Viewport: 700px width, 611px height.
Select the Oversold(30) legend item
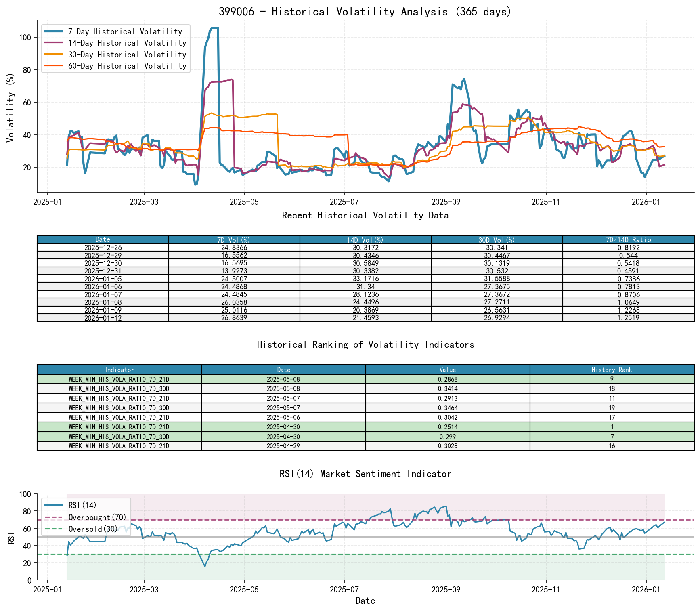coord(93,529)
